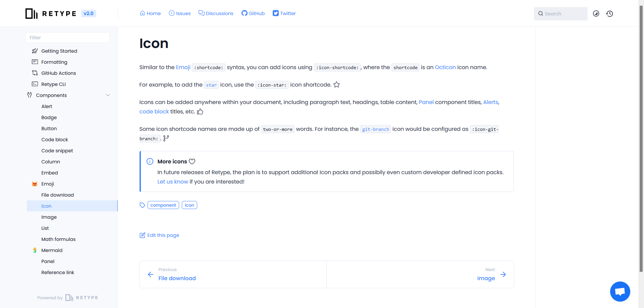Screen dimensions: 644x308
Task: Open the chat widget bubble bottom right
Action: click(620, 291)
